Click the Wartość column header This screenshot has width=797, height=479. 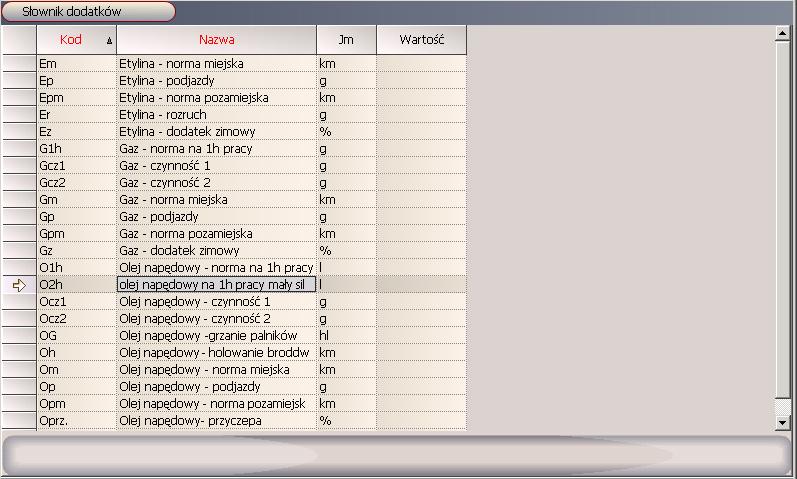421,40
